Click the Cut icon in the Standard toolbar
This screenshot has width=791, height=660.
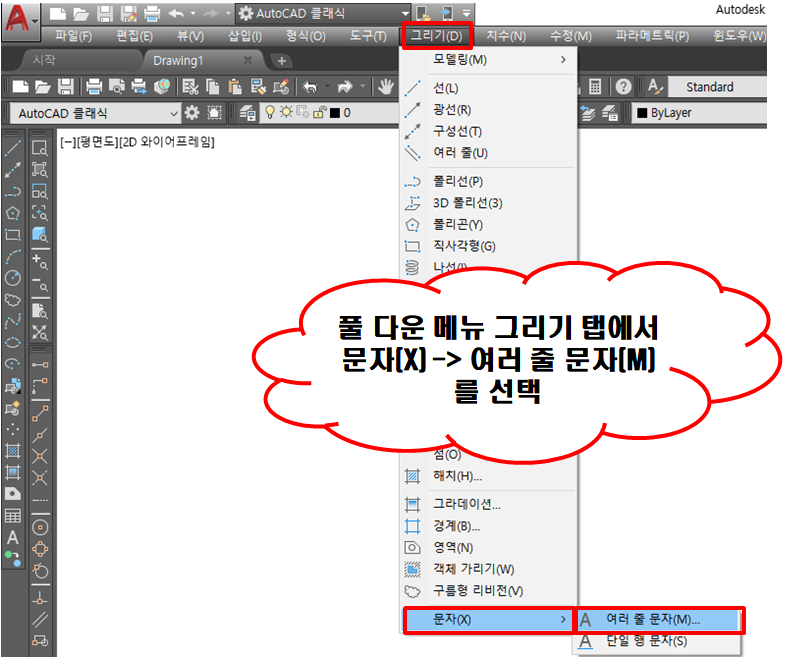click(190, 87)
